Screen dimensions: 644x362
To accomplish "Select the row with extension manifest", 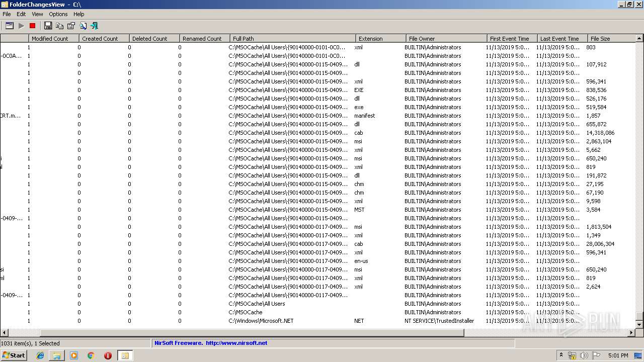I will [x=318, y=116].
